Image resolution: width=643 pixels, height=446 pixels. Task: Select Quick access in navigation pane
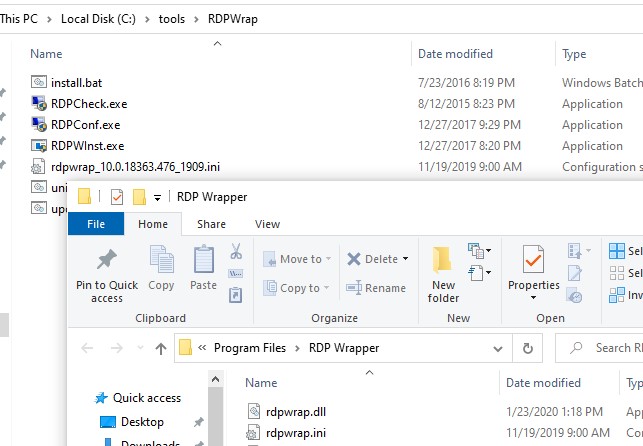point(146,398)
